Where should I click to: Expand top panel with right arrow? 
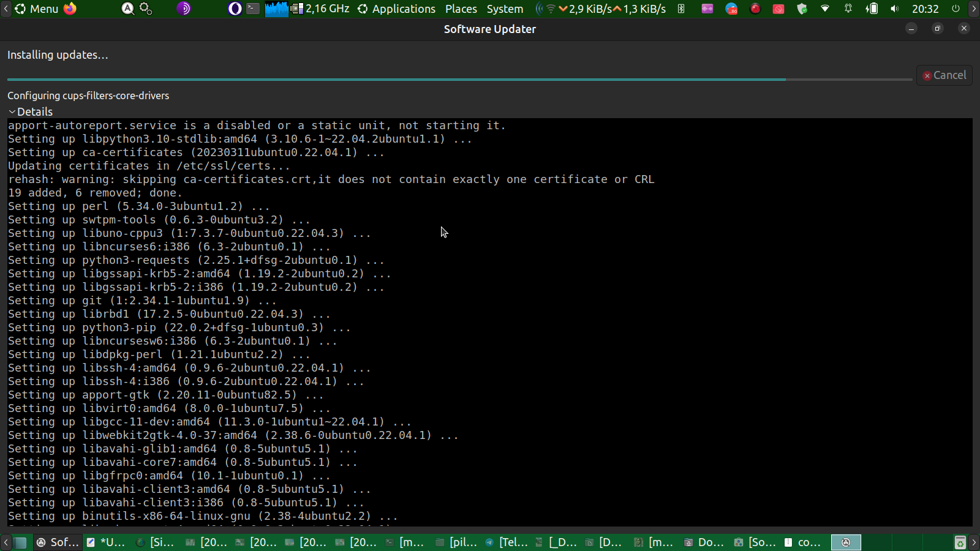(974, 9)
